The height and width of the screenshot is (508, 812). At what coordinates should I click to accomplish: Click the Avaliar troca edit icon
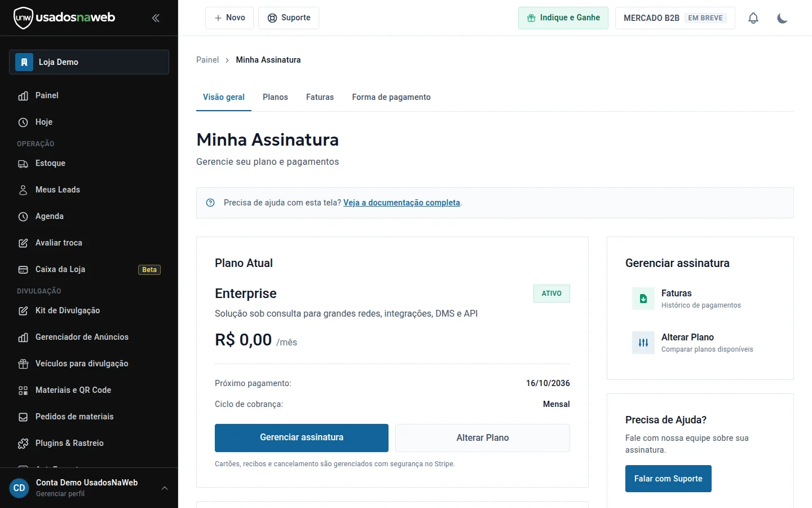[23, 243]
